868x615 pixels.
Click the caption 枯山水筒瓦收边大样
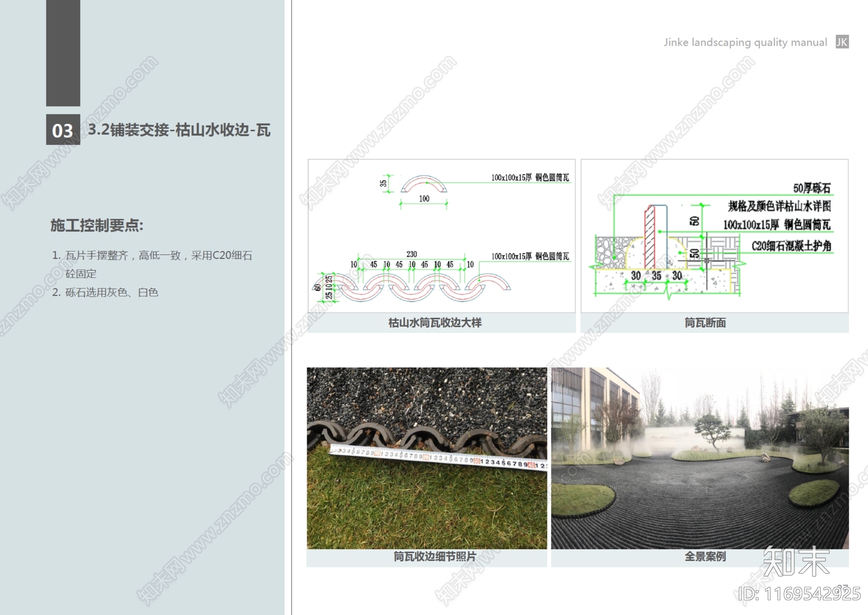tap(435, 323)
